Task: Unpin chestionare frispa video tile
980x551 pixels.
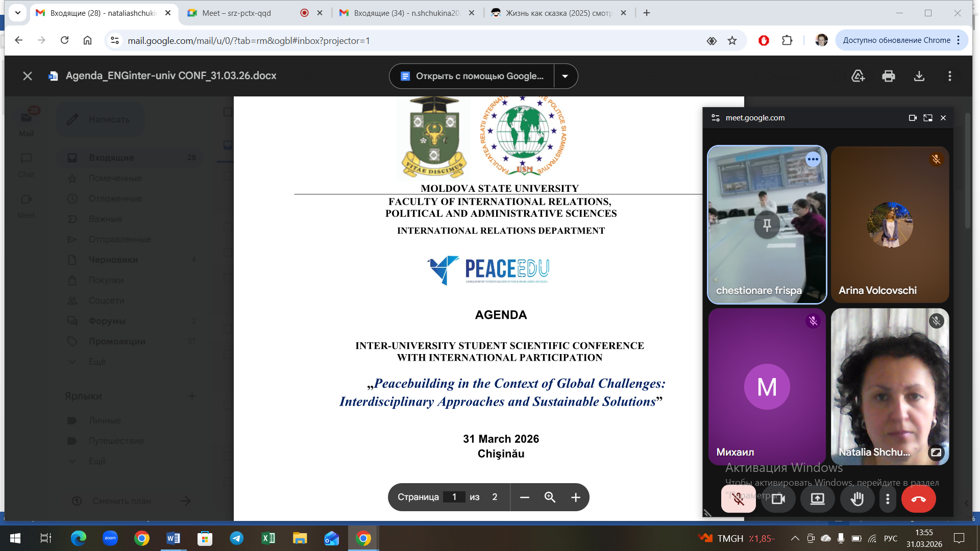Action: pos(767,224)
